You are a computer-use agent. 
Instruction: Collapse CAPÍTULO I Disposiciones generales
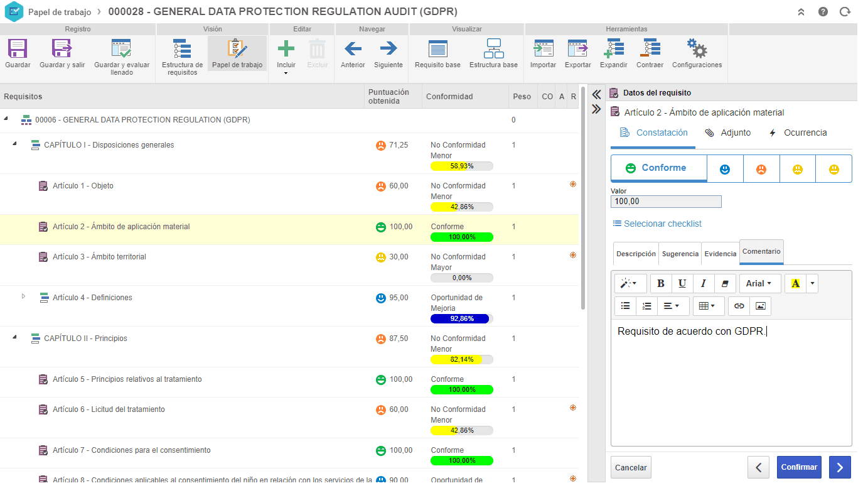click(x=14, y=144)
